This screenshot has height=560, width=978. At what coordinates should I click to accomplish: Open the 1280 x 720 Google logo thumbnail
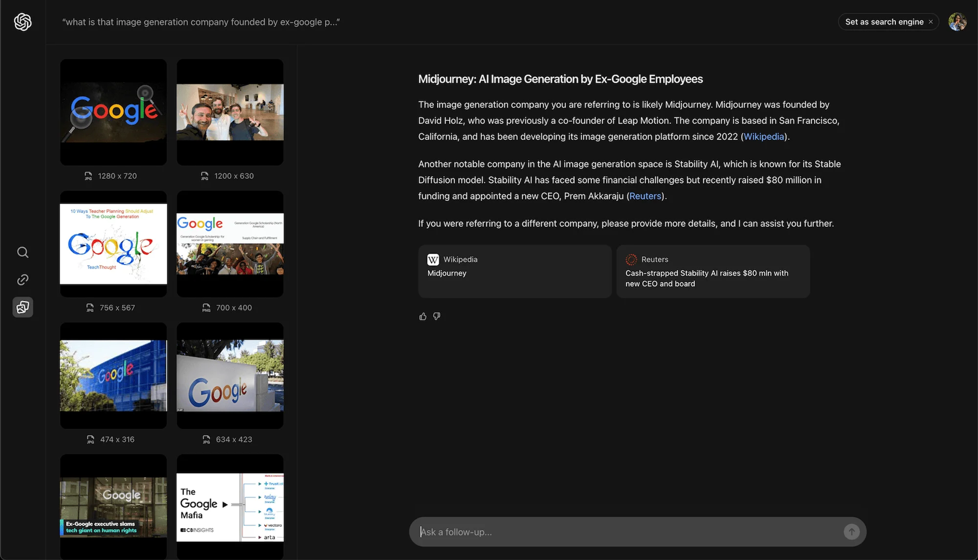coord(113,112)
